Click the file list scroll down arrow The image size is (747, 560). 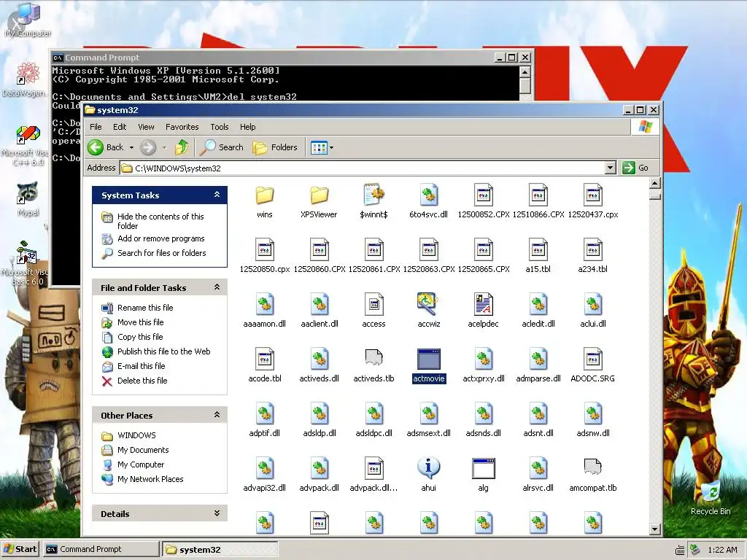[x=655, y=529]
